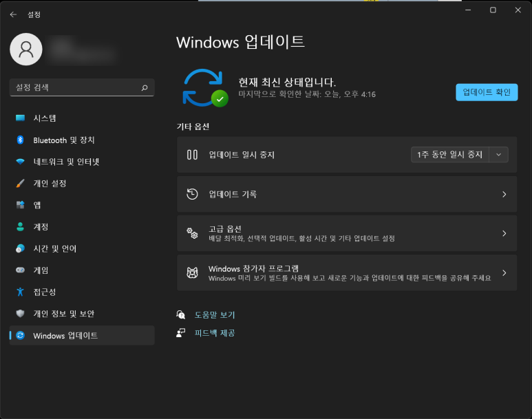The image size is (532, 419).
Task: Go to 계정 settings
Action: pos(82,226)
